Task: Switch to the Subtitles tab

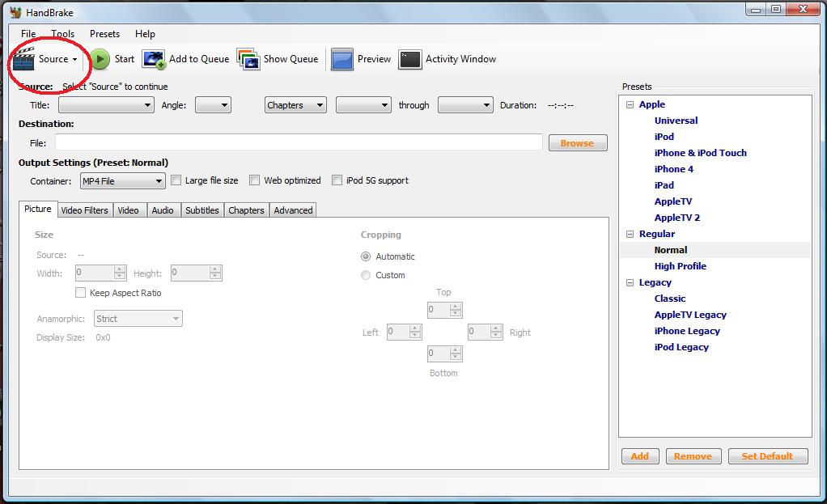Action: (202, 210)
